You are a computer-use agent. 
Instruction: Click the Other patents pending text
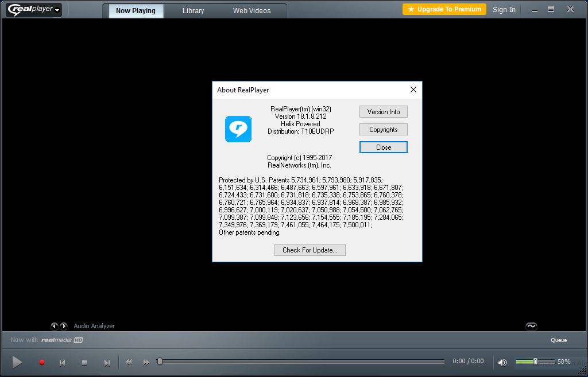click(x=250, y=233)
